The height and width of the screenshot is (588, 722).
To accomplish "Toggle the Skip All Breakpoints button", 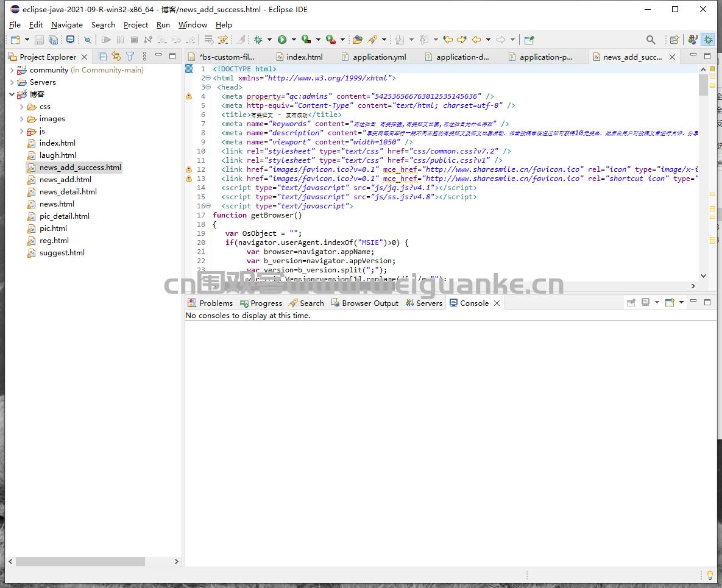I will point(87,40).
